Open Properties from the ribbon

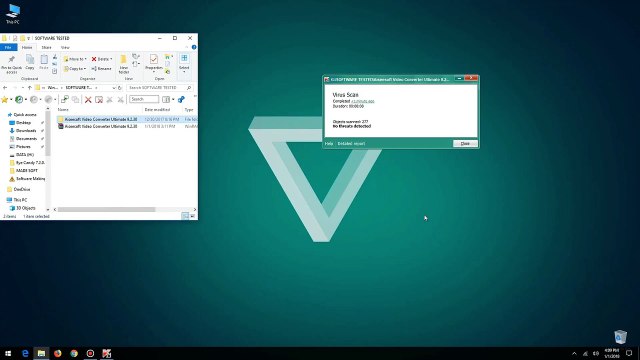tap(154, 62)
